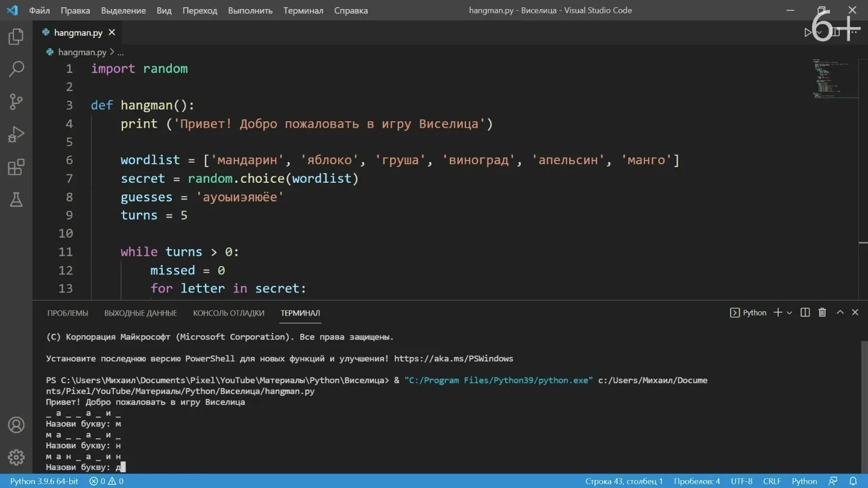This screenshot has width=868, height=488.
Task: Focus the terminal prompt 'Назови букву: д'
Action: [x=85, y=467]
